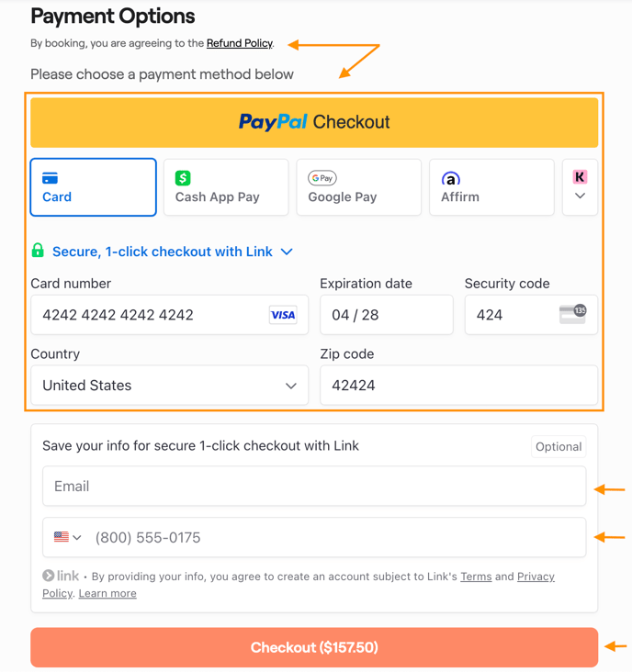Click the CVC card icon in security code
The height and width of the screenshot is (672, 632).
572,314
